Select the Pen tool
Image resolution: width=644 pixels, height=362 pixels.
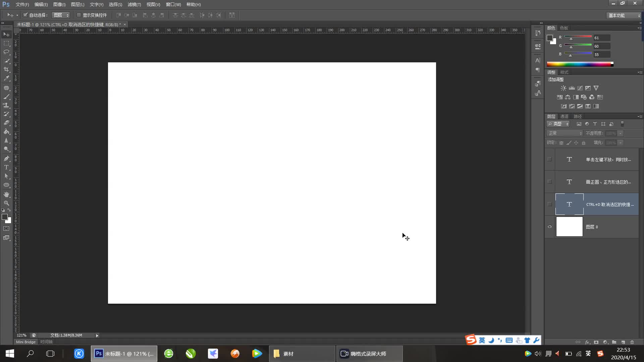tap(6, 159)
